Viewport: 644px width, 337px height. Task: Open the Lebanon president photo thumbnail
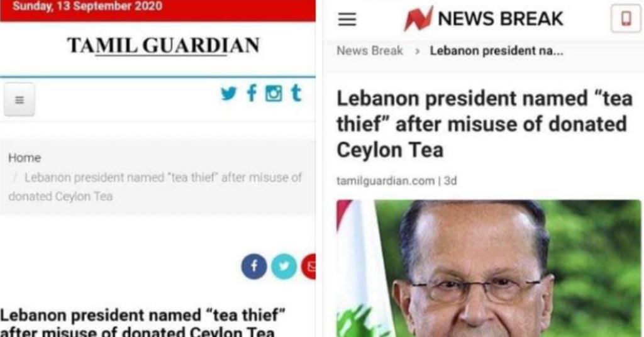[x=488, y=268]
